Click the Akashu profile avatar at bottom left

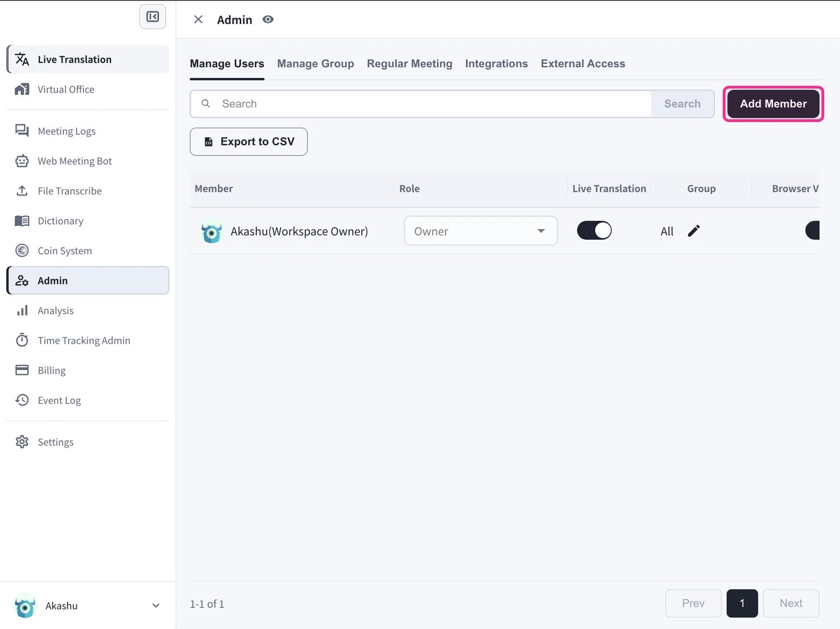[x=25, y=605]
